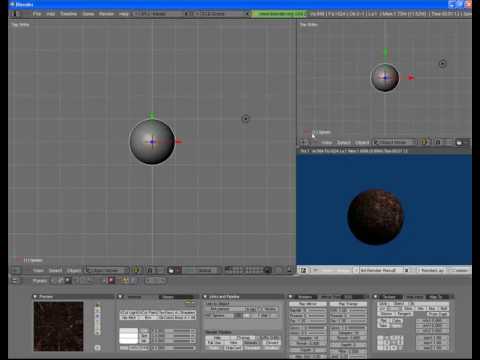Collapse the Material panel with its triangle
Image resolution: width=480 pixels, height=360 pixels.
coord(120,296)
